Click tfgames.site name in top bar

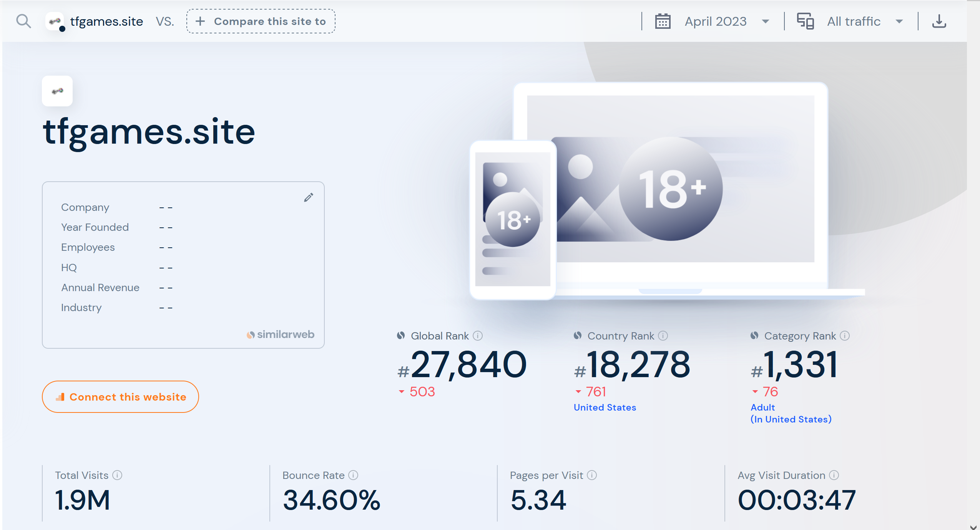(106, 22)
